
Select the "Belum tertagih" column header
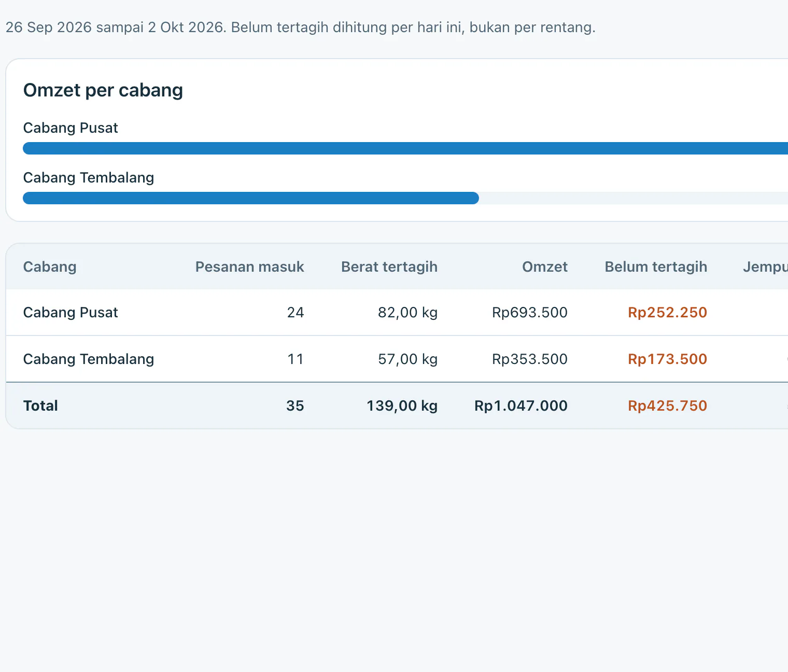[656, 267]
